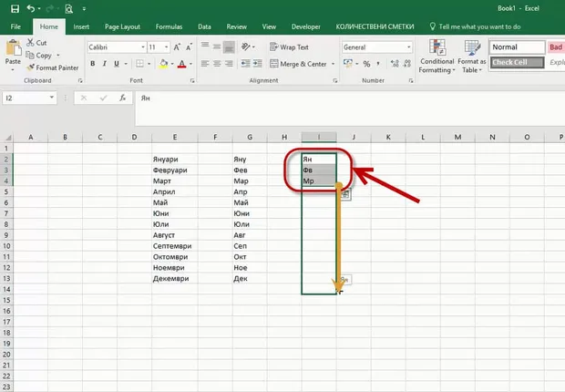Select the column G header
Image resolution: width=565 pixels, height=392 pixels.
point(250,137)
